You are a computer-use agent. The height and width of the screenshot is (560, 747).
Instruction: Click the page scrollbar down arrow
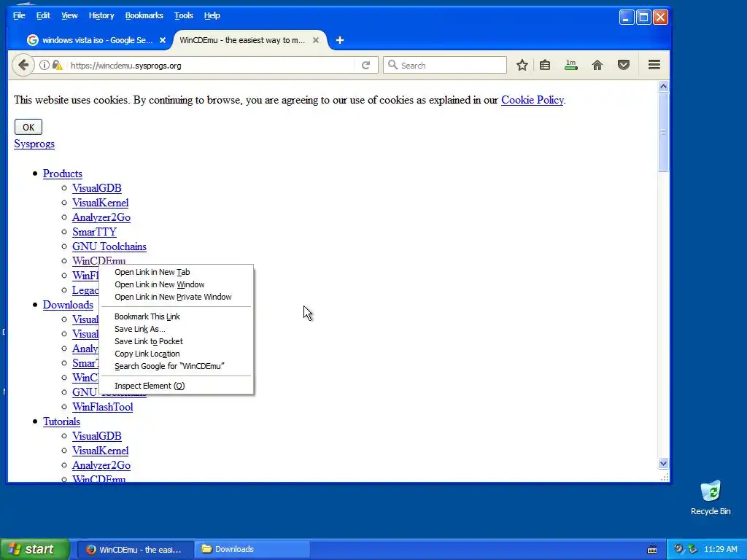pyautogui.click(x=663, y=463)
